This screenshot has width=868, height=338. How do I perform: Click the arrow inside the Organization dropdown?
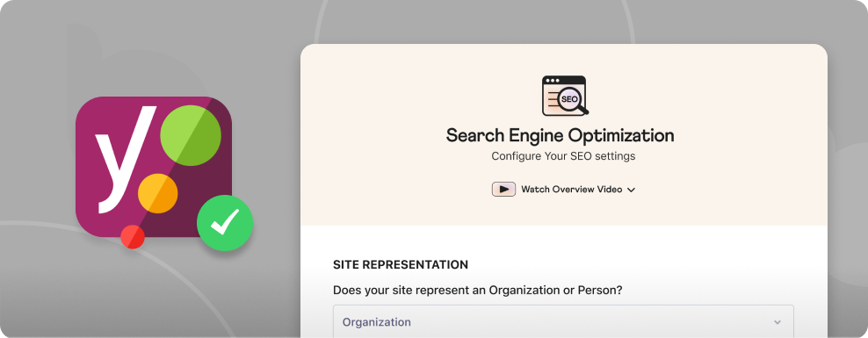coord(778,322)
